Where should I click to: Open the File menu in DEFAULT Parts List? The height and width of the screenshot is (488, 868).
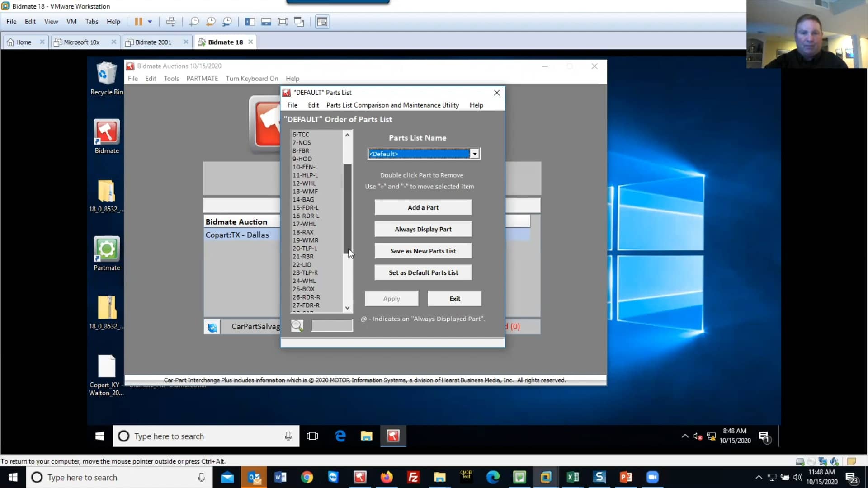point(292,105)
